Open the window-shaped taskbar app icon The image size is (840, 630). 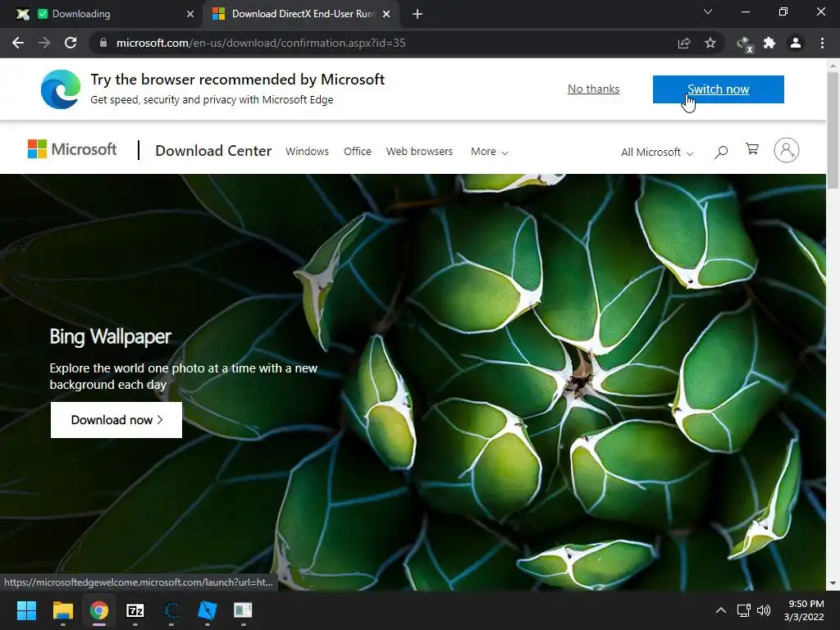(243, 610)
